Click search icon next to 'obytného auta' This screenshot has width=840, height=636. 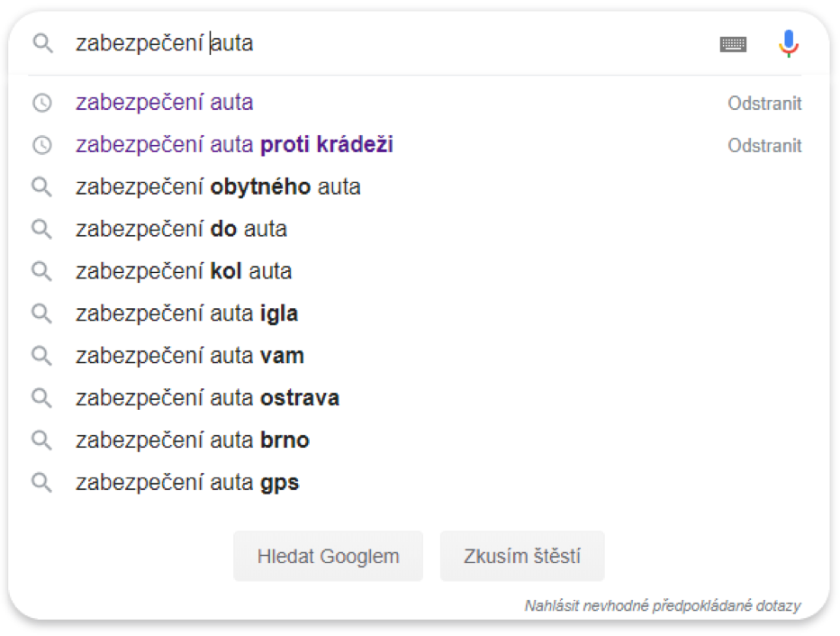41,187
